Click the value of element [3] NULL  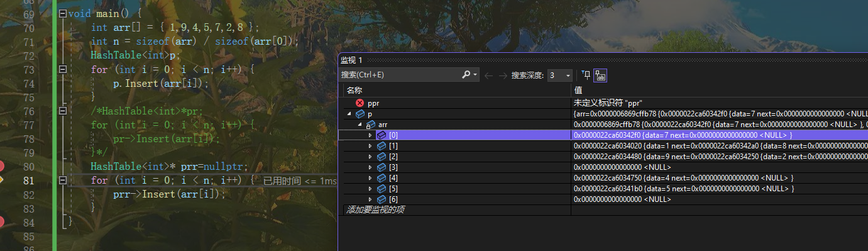[x=622, y=167]
